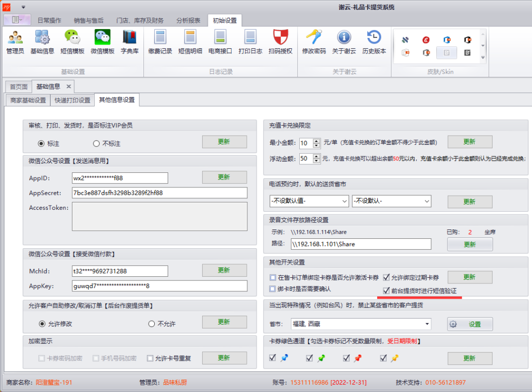Open 打印日志 print log
This screenshot has height=392, width=532.
point(250,42)
